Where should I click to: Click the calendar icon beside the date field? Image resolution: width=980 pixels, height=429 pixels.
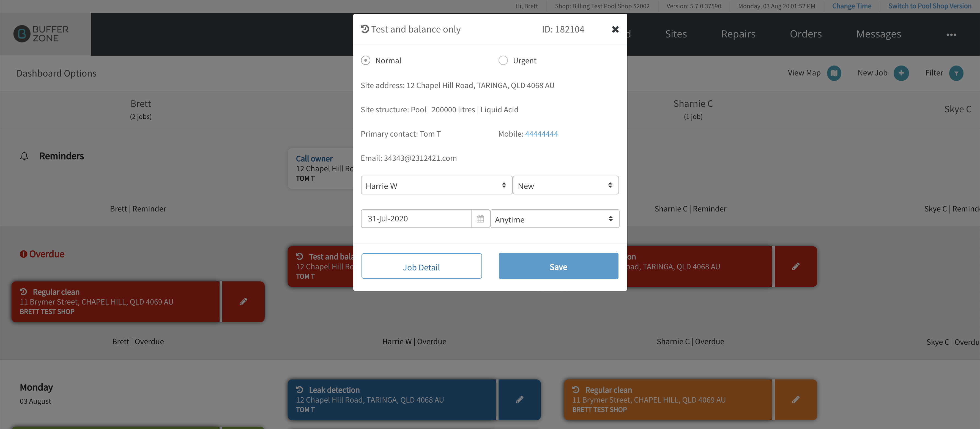click(480, 219)
